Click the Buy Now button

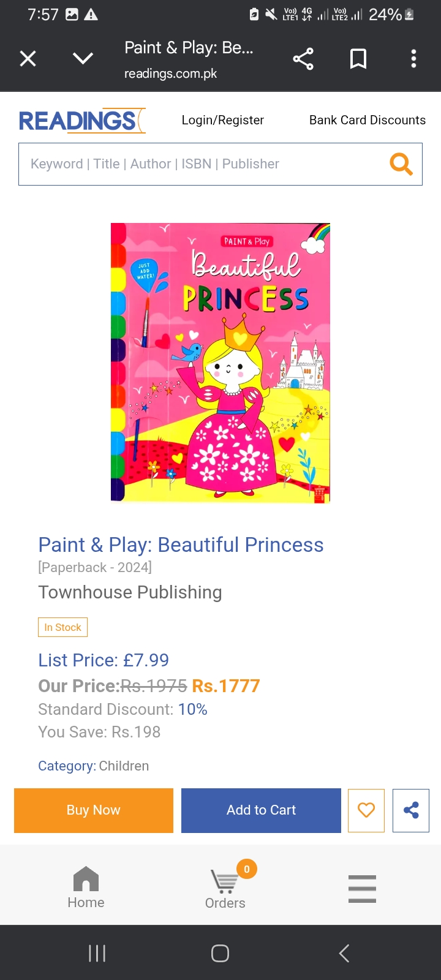tap(94, 810)
